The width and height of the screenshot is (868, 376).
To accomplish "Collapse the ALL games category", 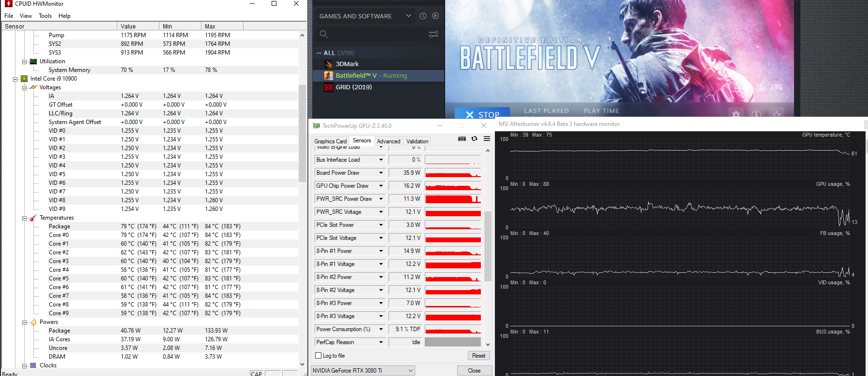I will [x=319, y=53].
